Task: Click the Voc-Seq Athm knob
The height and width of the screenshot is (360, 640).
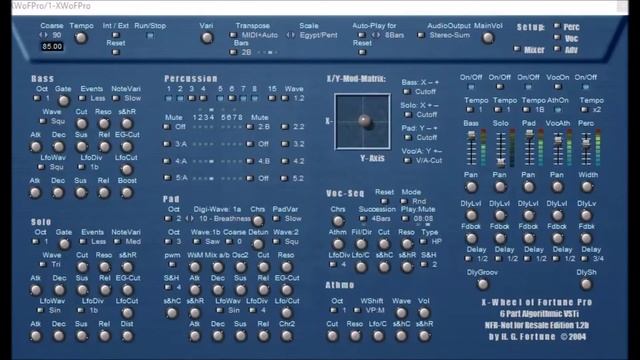Action: coord(338,244)
